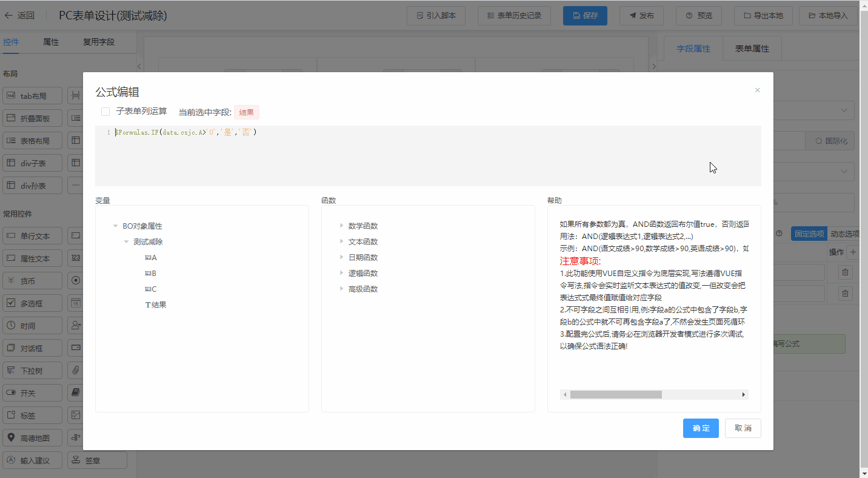Collapse the 测试减除 tree node
This screenshot has height=478, width=868.
pos(126,242)
